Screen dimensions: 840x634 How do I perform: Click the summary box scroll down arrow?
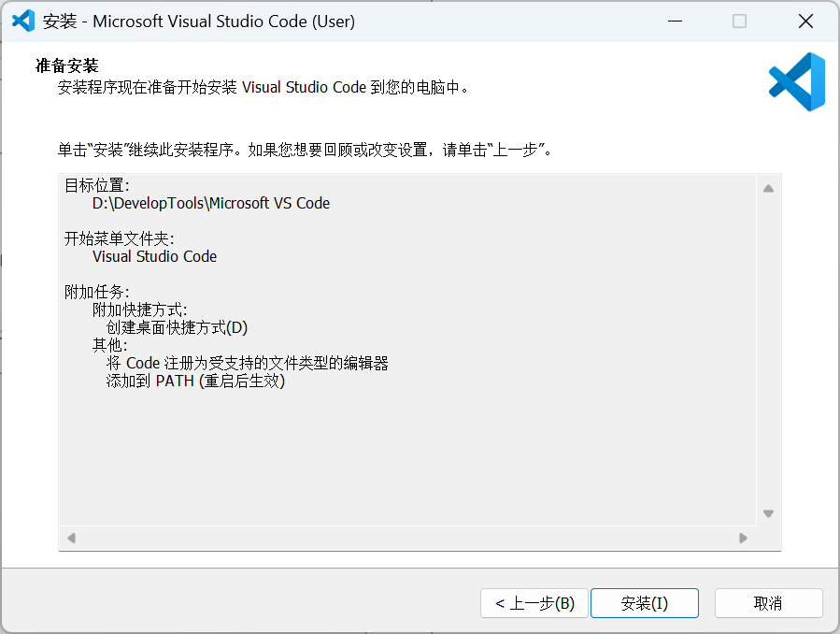768,513
